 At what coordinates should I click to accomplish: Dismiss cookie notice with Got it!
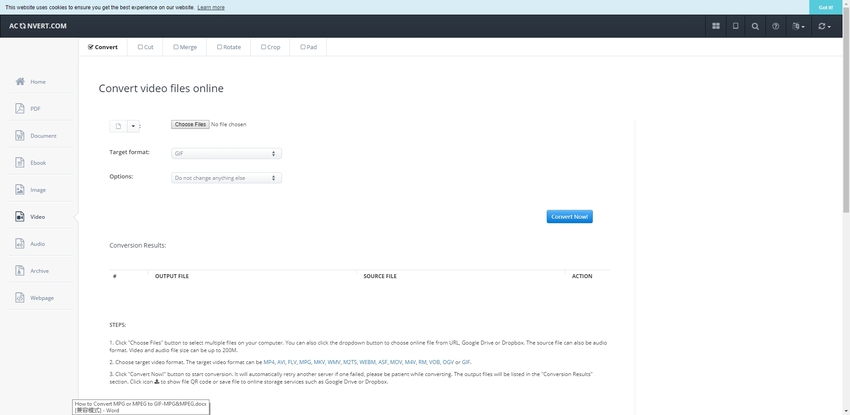click(x=825, y=7)
